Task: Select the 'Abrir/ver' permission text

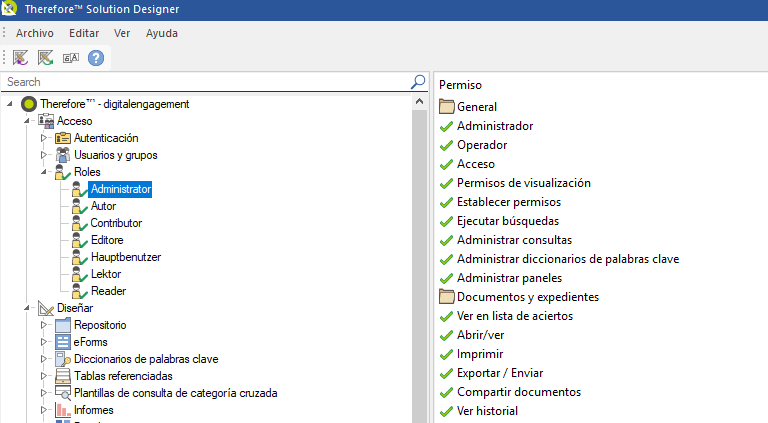Action: pos(480,335)
